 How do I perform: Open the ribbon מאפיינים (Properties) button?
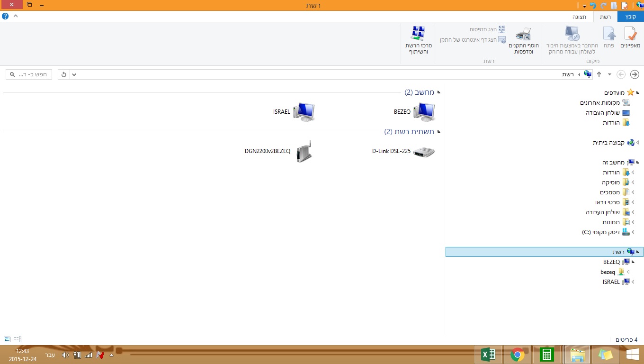630,37
